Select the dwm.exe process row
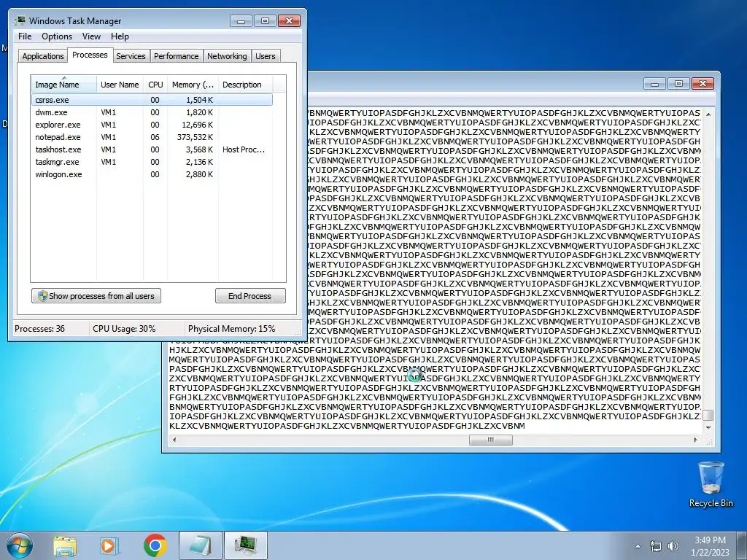Screen dimensions: 747x560 (x=152, y=112)
